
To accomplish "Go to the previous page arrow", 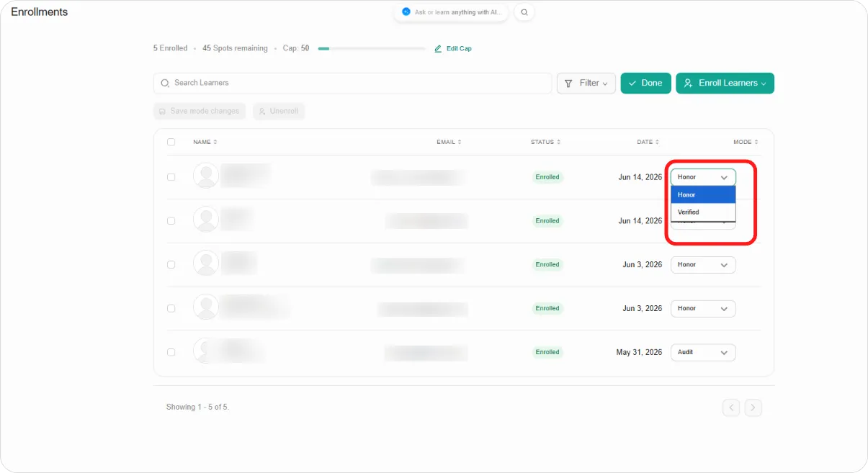I will click(x=731, y=407).
